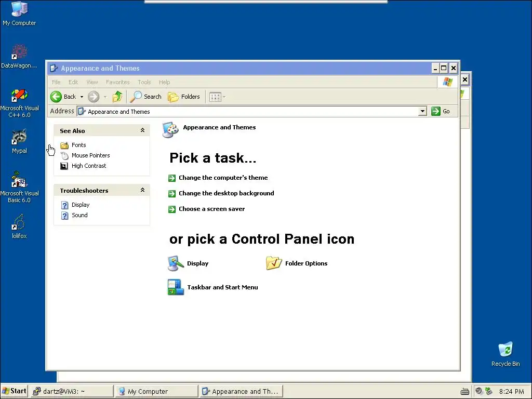Click Choose a screen saver link
Image resolution: width=532 pixels, height=399 pixels.
click(x=212, y=209)
